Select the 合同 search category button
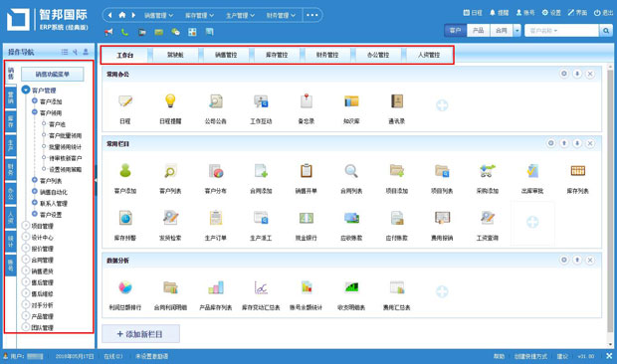 (502, 30)
